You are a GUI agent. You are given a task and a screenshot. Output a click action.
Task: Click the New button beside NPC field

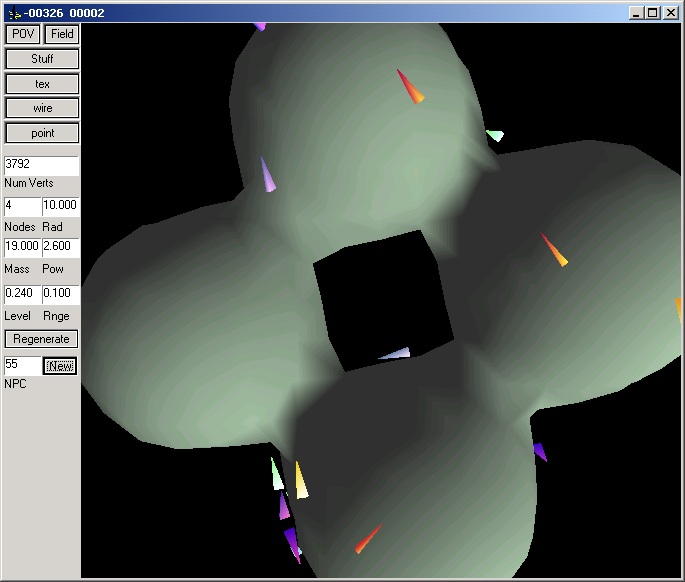click(x=61, y=366)
